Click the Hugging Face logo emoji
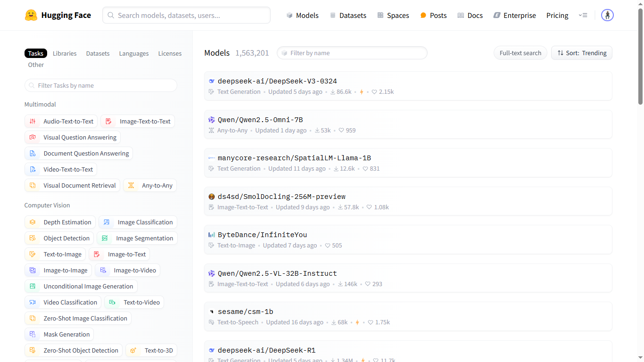The image size is (644, 362). pyautogui.click(x=31, y=15)
